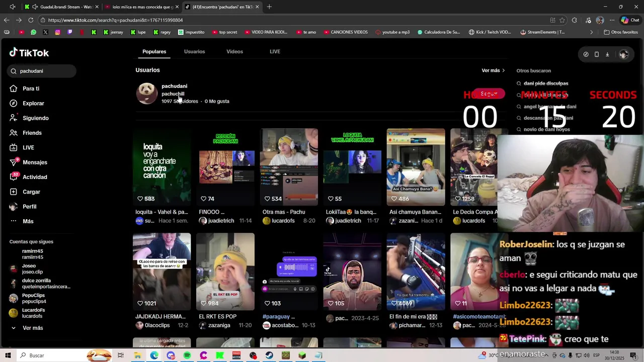Go back in browser
644x362 pixels.
tap(7, 20)
